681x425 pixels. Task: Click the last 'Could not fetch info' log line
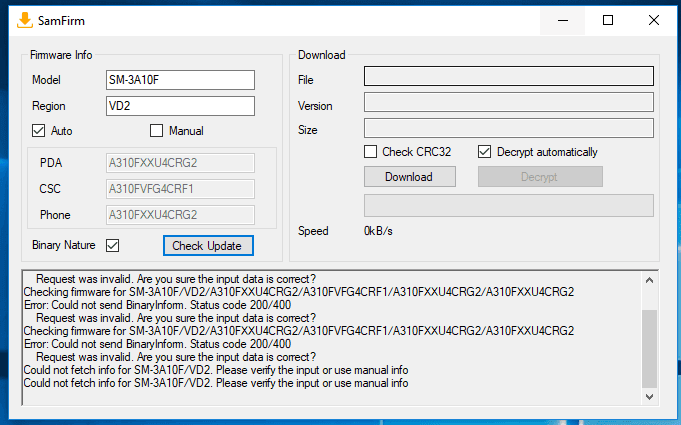pos(216,383)
